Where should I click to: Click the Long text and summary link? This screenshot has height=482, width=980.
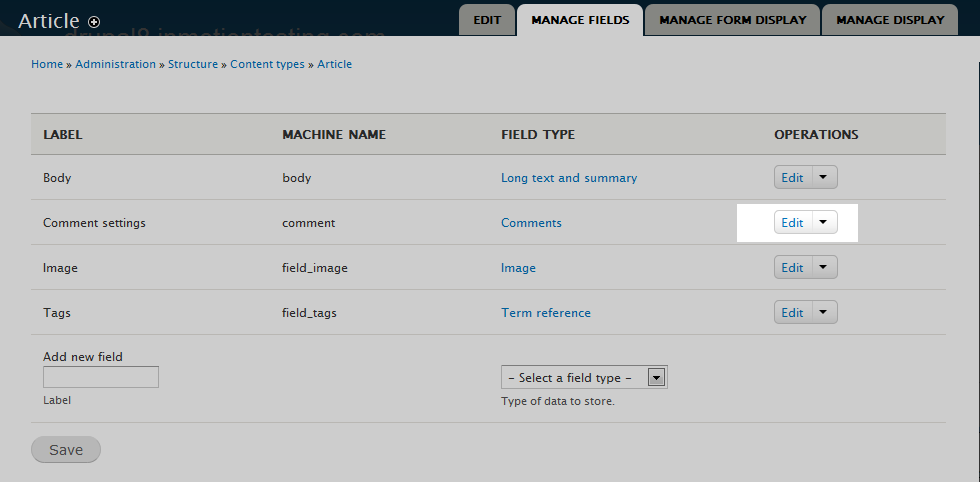569,178
